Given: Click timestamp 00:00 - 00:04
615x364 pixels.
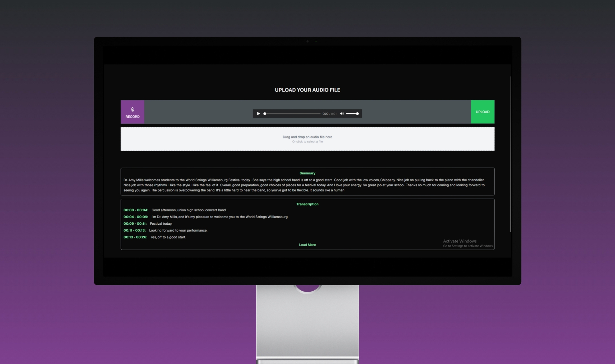Looking at the screenshot, I should coord(136,210).
